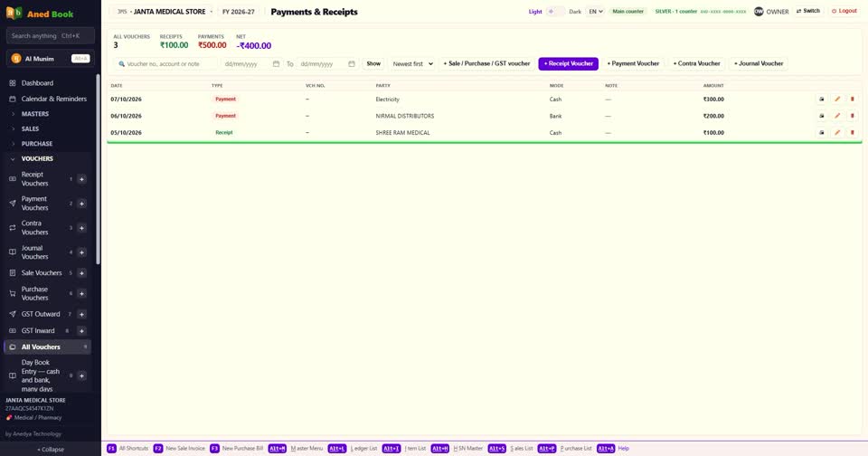Click the ₹300.00 amount cell

[713, 100]
